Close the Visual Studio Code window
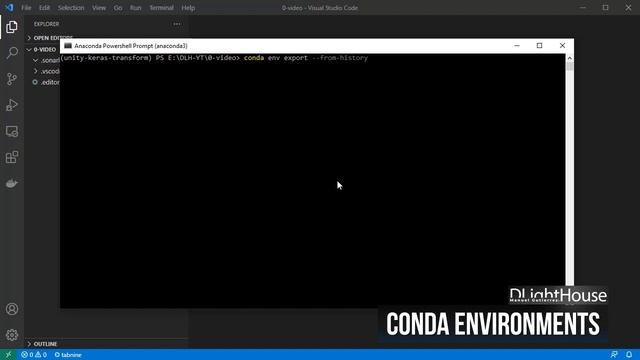The image size is (640, 360). pyautogui.click(x=629, y=8)
